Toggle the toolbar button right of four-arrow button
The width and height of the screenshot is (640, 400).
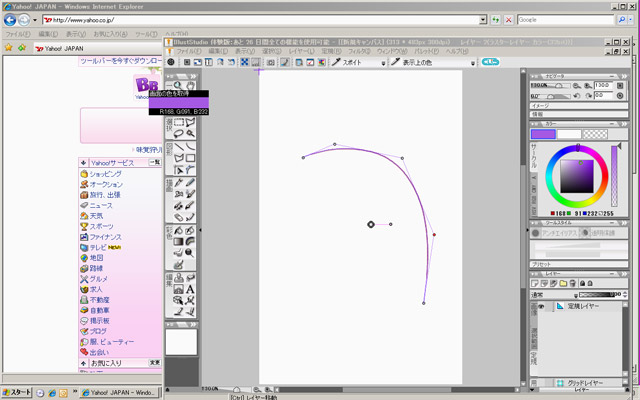[x=256, y=62]
